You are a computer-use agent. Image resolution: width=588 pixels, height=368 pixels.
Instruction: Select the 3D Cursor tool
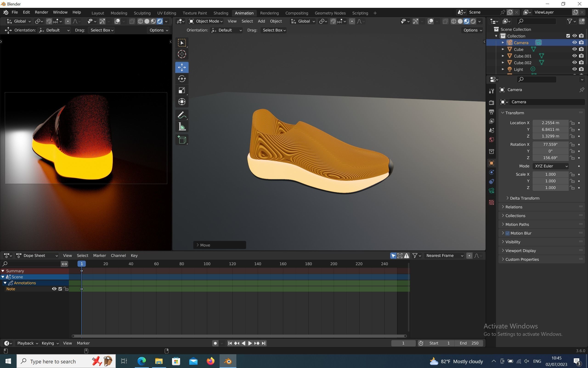coord(182,54)
